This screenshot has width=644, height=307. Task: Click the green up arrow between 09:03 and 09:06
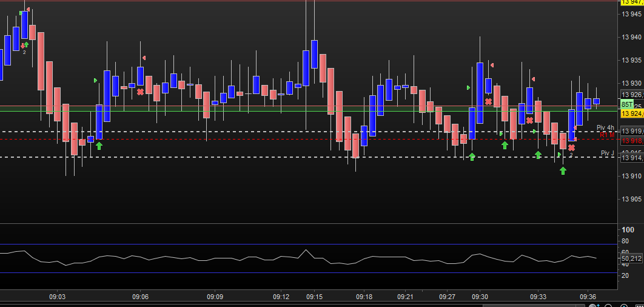point(99,146)
